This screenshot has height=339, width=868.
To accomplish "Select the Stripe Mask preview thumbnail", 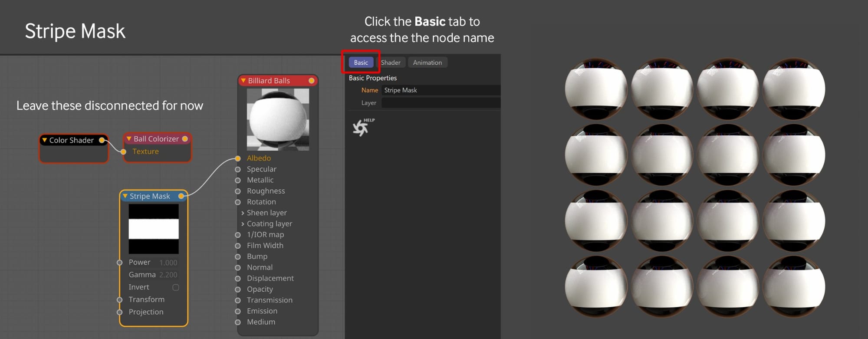I will click(154, 229).
